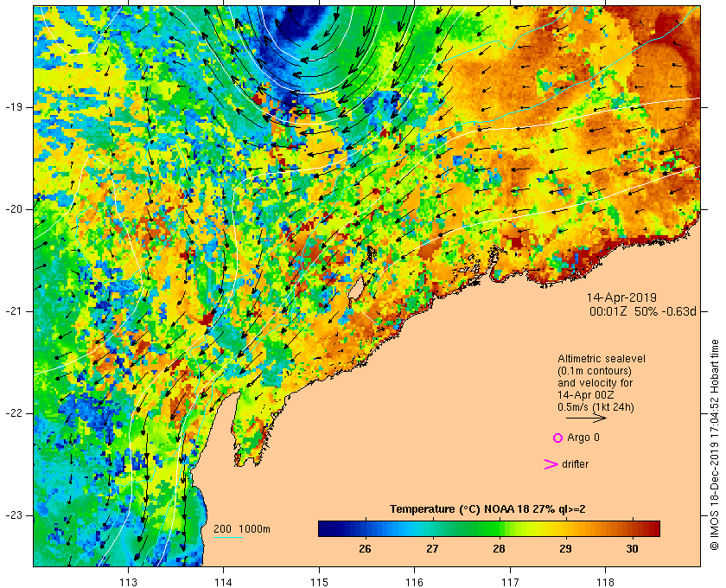Click the '200 1000m' depth contour label
Screen dimensions: 726x588
(242, 529)
